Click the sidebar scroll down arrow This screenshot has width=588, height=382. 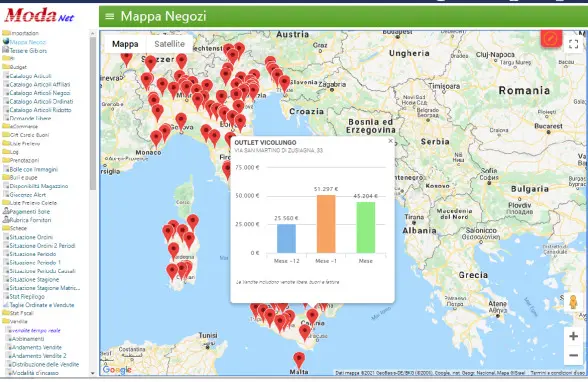[93, 373]
